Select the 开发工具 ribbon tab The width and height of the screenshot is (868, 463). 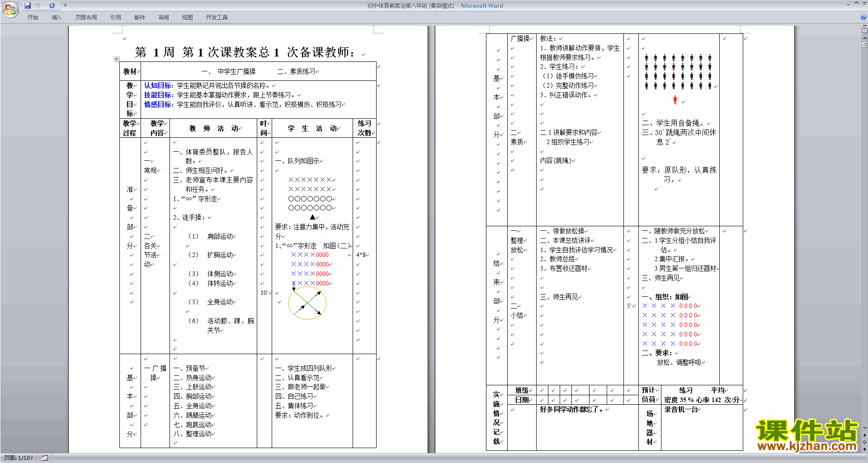point(217,17)
